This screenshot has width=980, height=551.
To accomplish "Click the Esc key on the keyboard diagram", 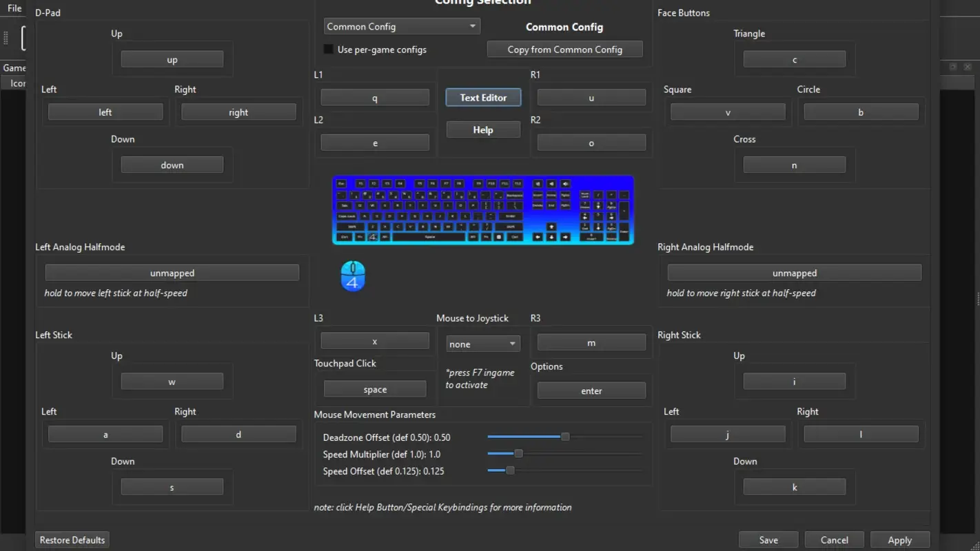I will pyautogui.click(x=341, y=184).
